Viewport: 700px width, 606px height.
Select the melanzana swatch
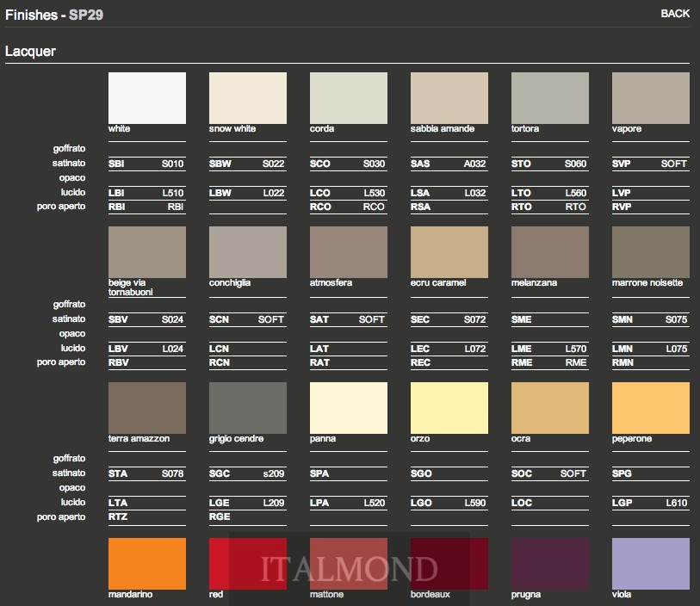point(550,252)
